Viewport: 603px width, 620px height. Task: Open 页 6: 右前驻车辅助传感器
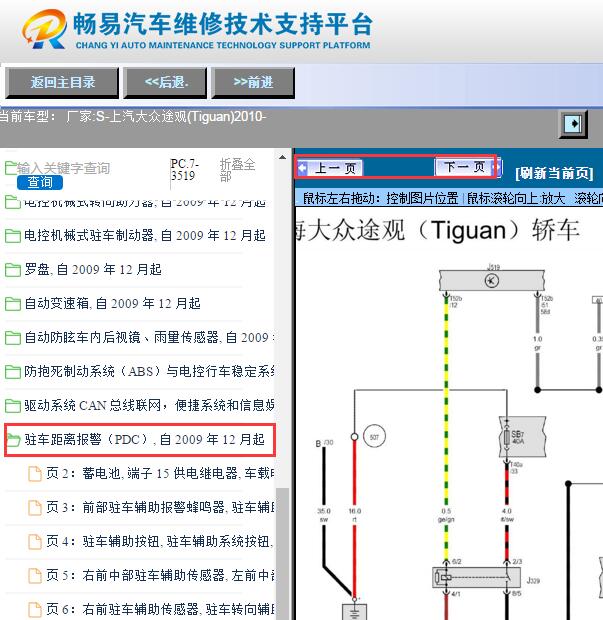point(161,609)
